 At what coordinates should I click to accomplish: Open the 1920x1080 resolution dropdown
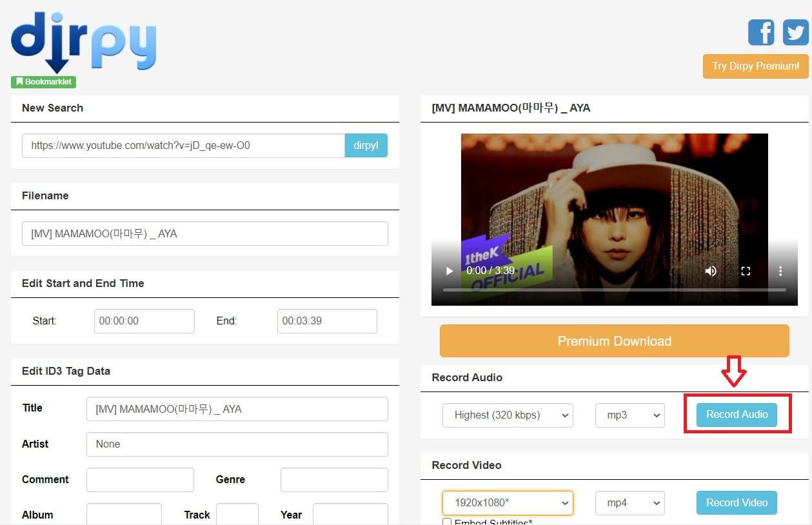tap(508, 503)
